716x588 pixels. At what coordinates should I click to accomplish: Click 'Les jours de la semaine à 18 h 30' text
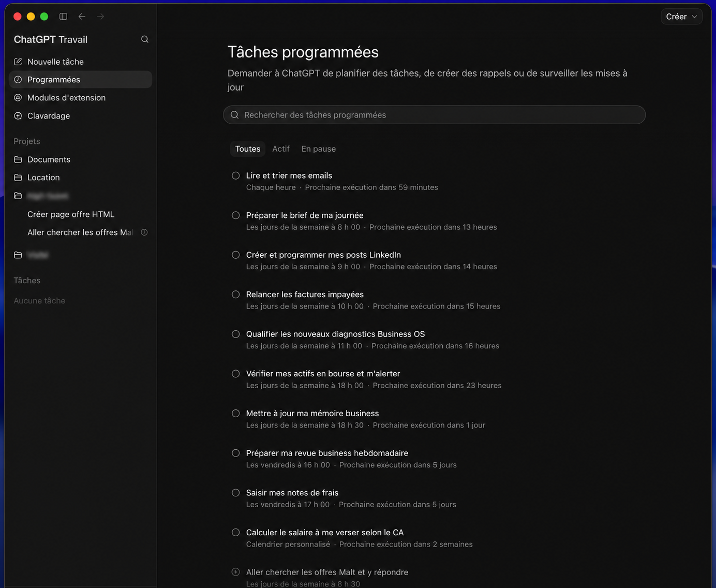(x=305, y=425)
